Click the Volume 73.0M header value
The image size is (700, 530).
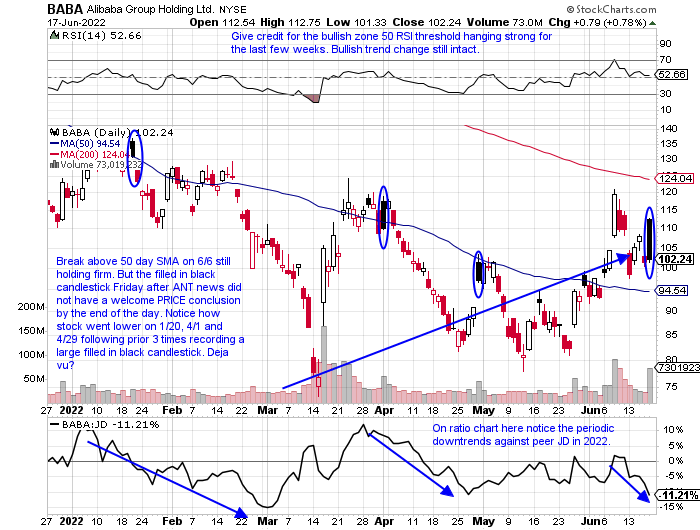coord(504,22)
